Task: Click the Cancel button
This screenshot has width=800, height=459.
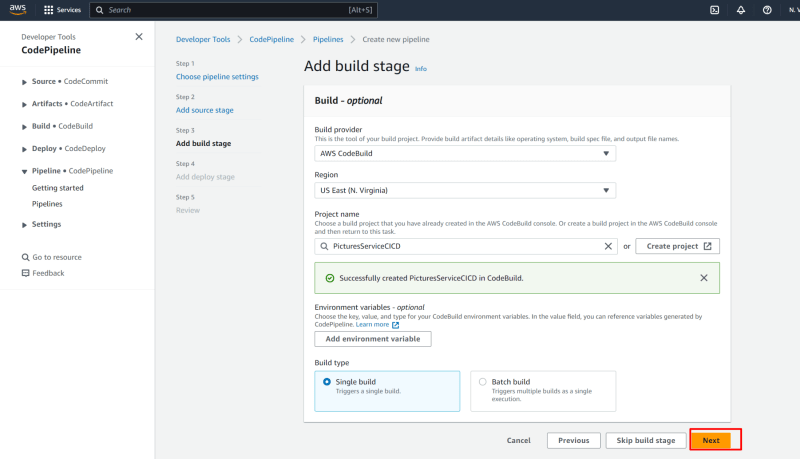Action: (x=518, y=440)
